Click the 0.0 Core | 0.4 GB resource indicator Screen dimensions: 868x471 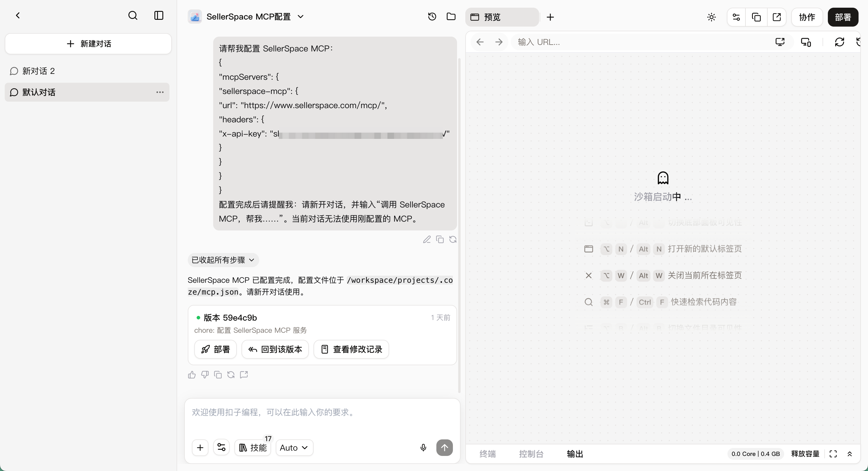click(756, 454)
